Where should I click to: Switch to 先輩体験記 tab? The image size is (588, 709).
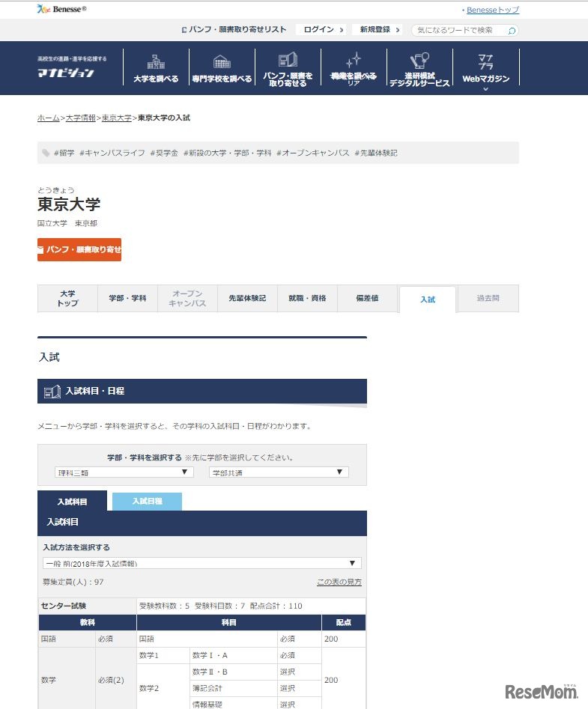pyautogui.click(x=247, y=299)
